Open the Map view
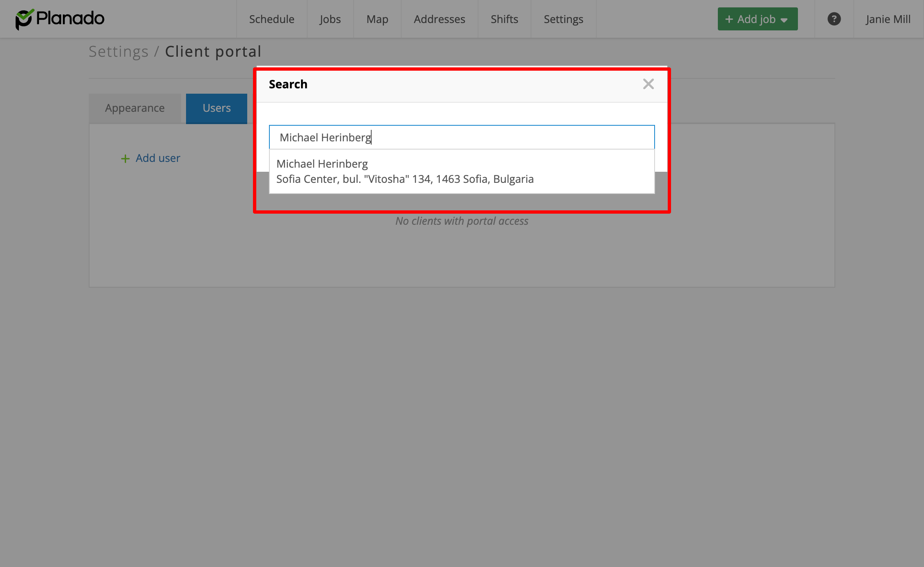Viewport: 924px width, 567px height. click(x=377, y=19)
